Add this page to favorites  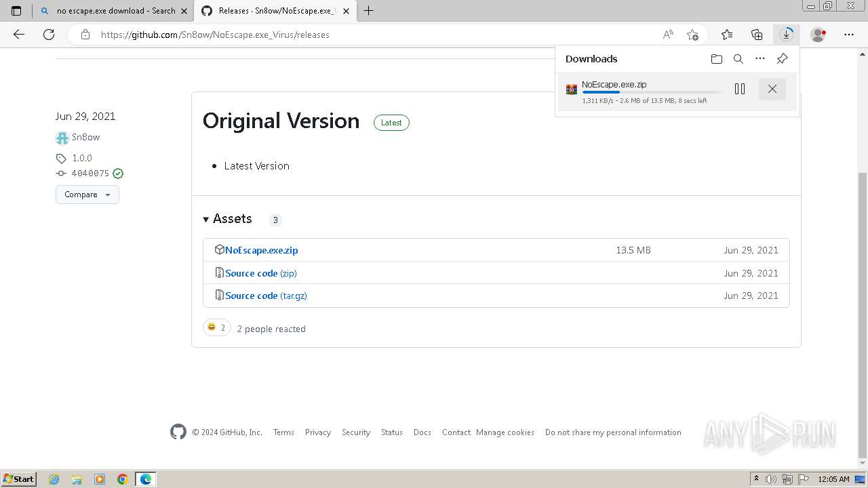692,35
